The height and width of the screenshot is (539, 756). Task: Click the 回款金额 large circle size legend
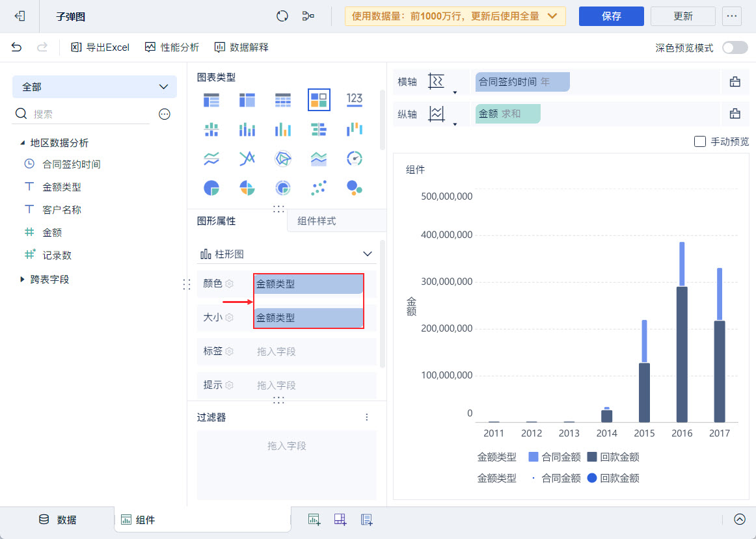click(592, 478)
